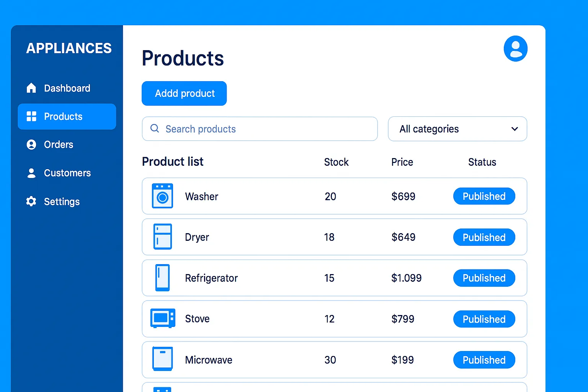Click the Status column header
Screen dimensions: 588x392
pyautogui.click(x=482, y=162)
